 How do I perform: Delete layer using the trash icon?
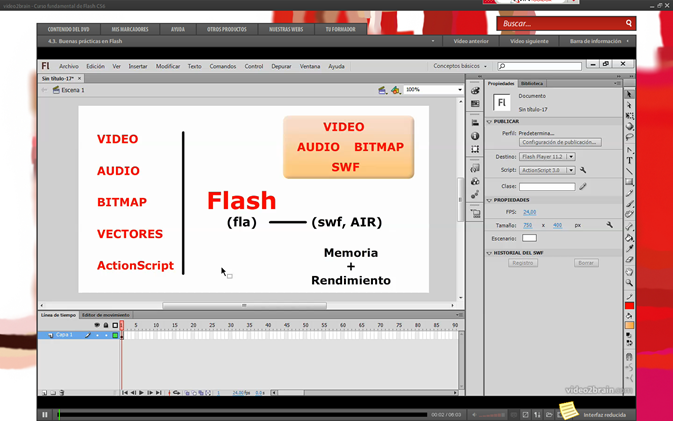(x=62, y=393)
